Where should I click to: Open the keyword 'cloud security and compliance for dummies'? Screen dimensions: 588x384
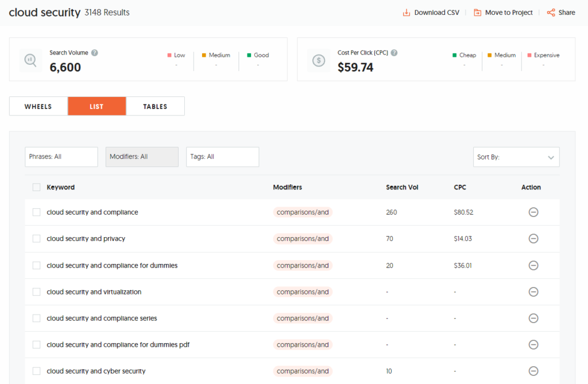click(111, 265)
